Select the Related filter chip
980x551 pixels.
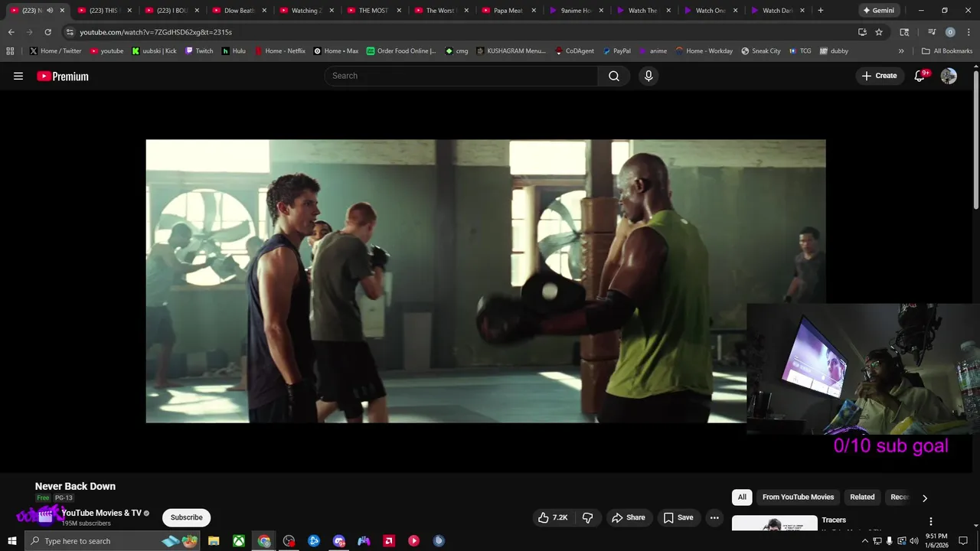pyautogui.click(x=862, y=497)
